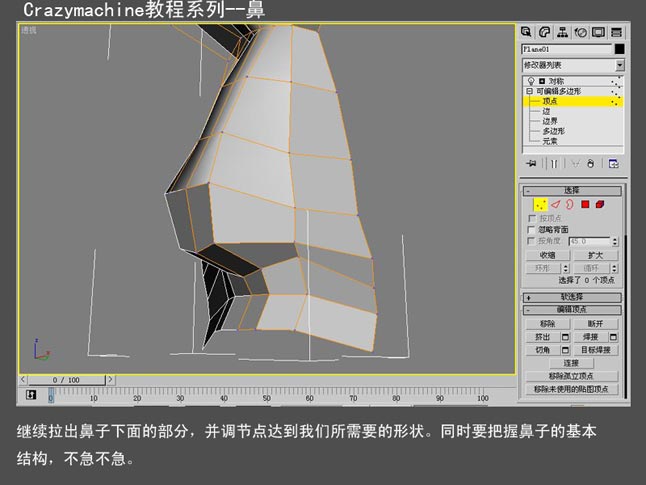Click the Grow (扩大) button
This screenshot has width=646, height=485.
[595, 255]
